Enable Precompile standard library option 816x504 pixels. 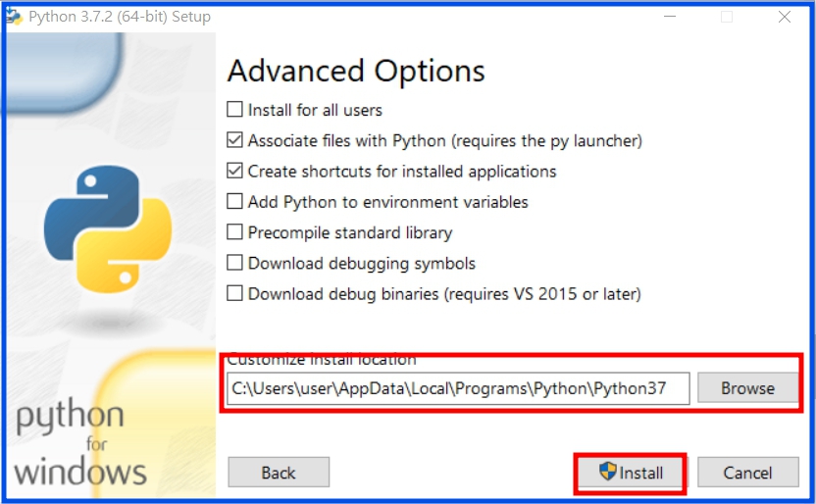(234, 232)
